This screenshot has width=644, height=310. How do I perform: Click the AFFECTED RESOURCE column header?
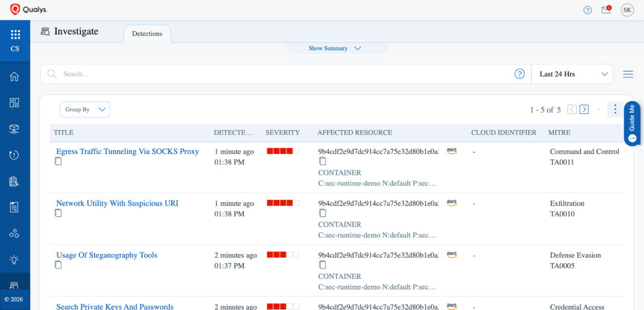(x=355, y=132)
